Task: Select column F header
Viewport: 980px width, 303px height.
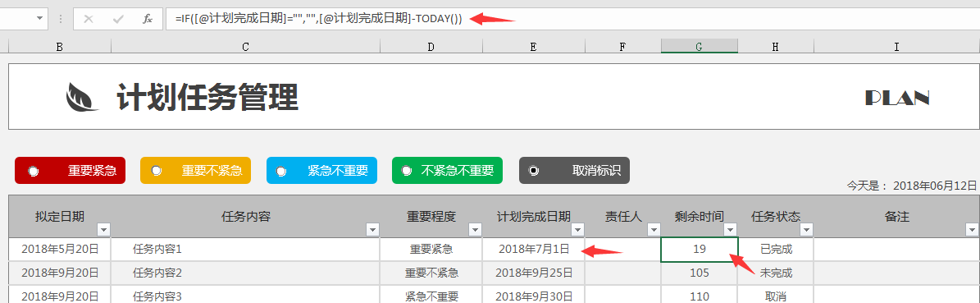Action: coord(622,46)
